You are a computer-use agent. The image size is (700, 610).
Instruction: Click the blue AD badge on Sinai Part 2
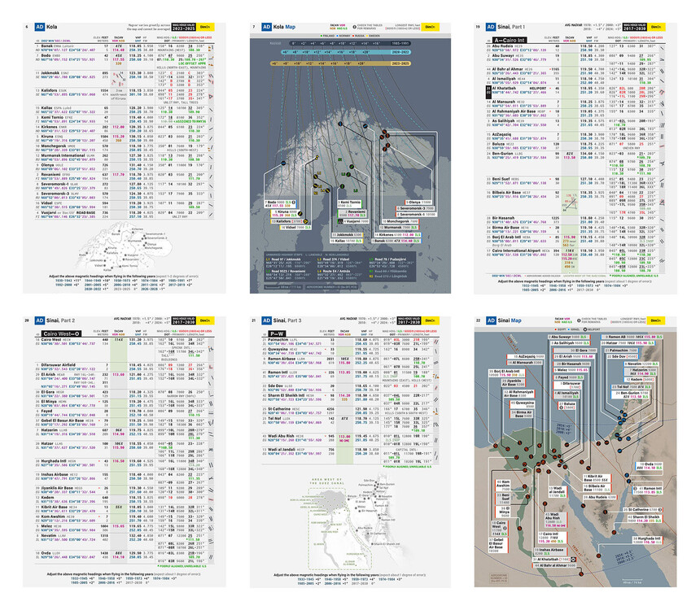[x=40, y=320]
